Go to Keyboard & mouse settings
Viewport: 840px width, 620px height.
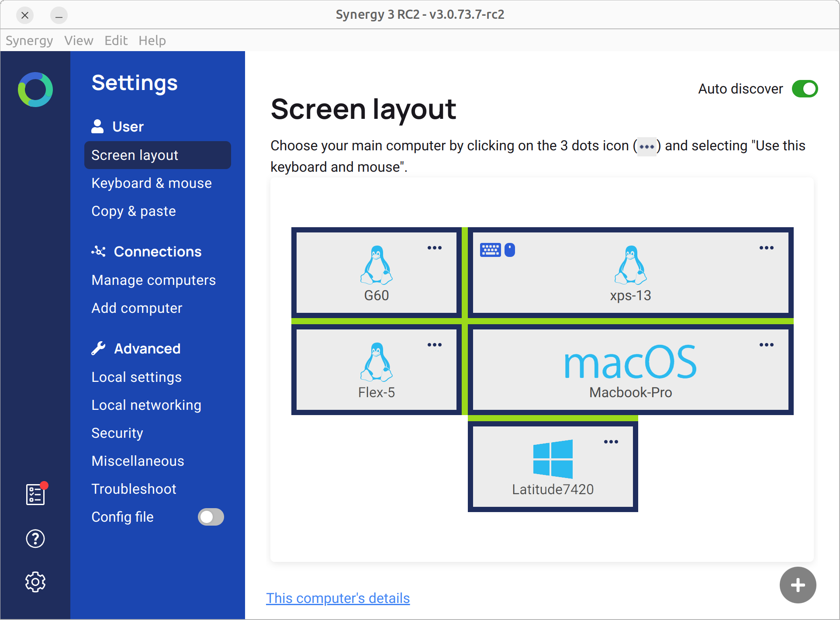pyautogui.click(x=152, y=183)
